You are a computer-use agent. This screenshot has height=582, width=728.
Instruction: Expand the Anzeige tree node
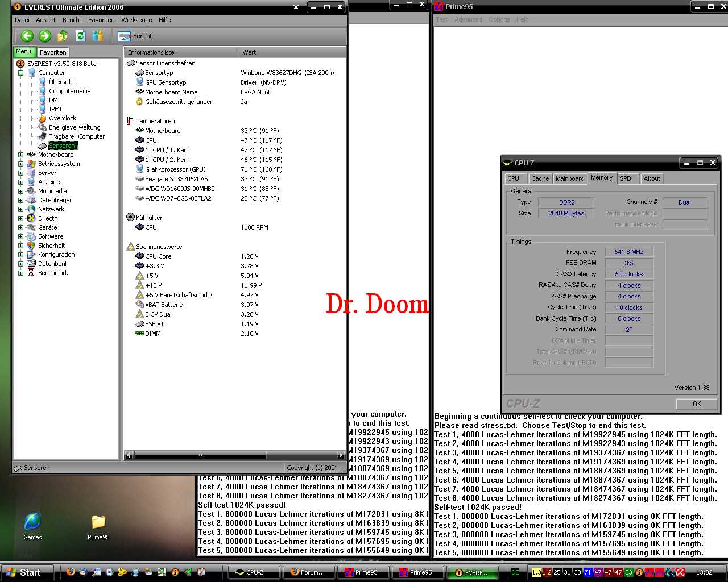(x=20, y=182)
